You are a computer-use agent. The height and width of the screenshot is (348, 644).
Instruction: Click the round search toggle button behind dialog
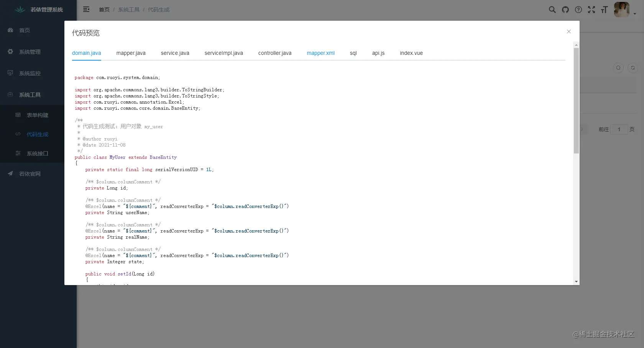[x=618, y=68]
